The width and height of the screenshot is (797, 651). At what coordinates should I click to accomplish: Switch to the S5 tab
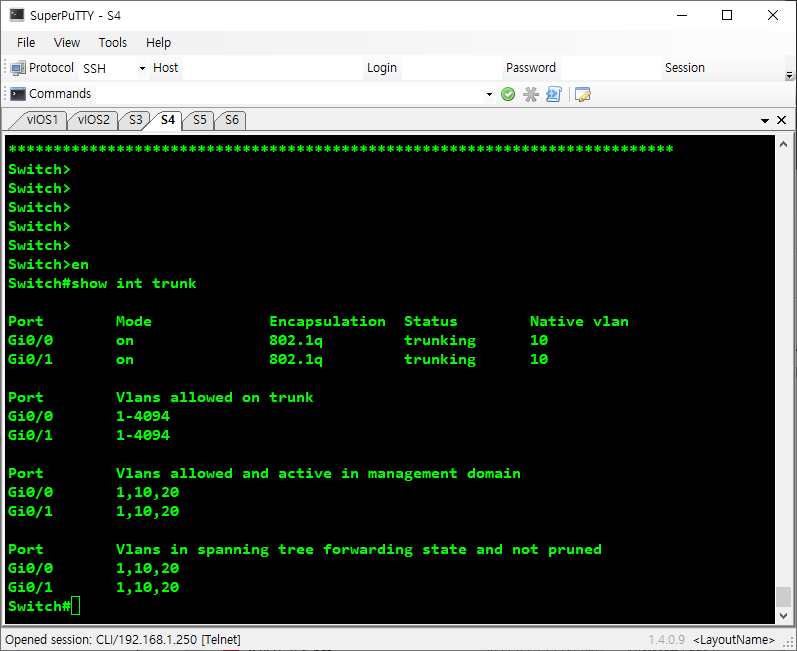pos(199,120)
